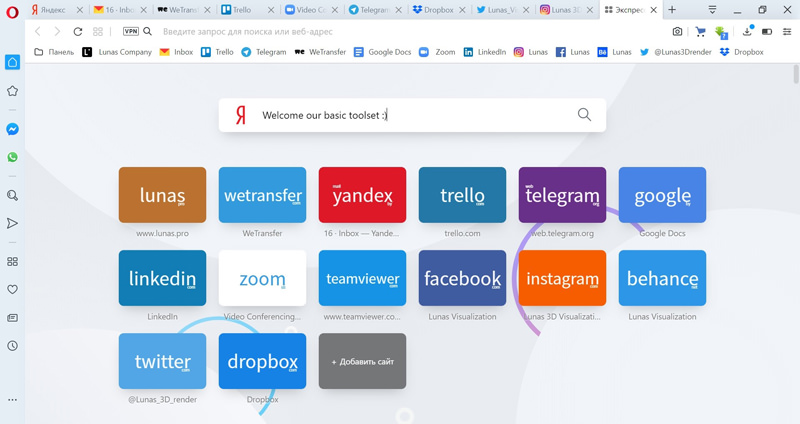Open history clock icon in sidebar
The width and height of the screenshot is (800, 424).
[12, 346]
